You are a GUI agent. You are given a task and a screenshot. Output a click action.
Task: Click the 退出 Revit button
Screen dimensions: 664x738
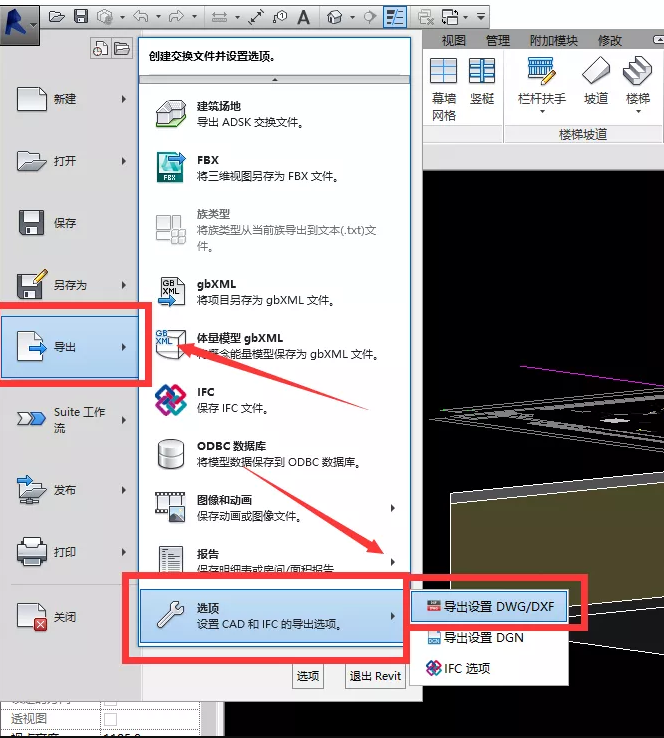pos(375,676)
